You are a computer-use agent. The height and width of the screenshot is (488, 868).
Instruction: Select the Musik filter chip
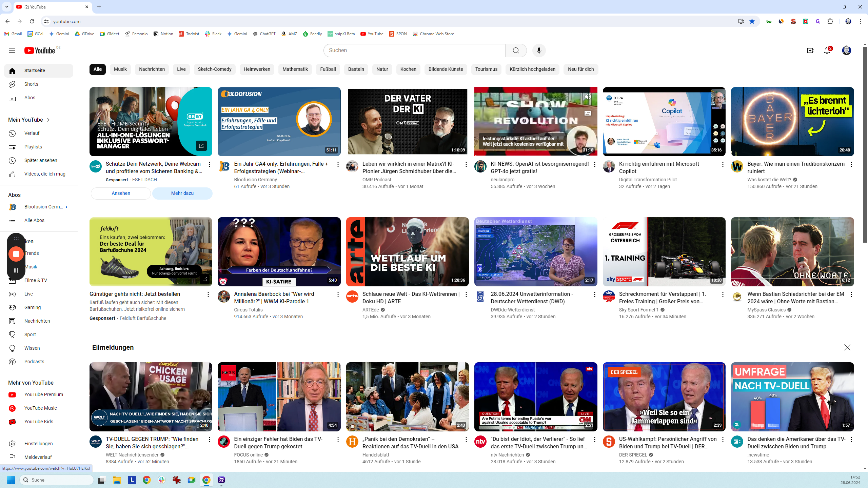coord(120,69)
